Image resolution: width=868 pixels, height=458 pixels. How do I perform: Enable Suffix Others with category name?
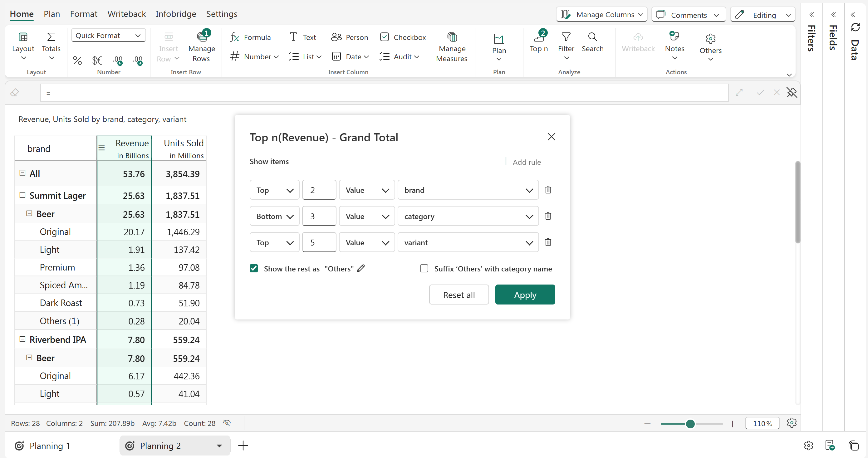424,268
